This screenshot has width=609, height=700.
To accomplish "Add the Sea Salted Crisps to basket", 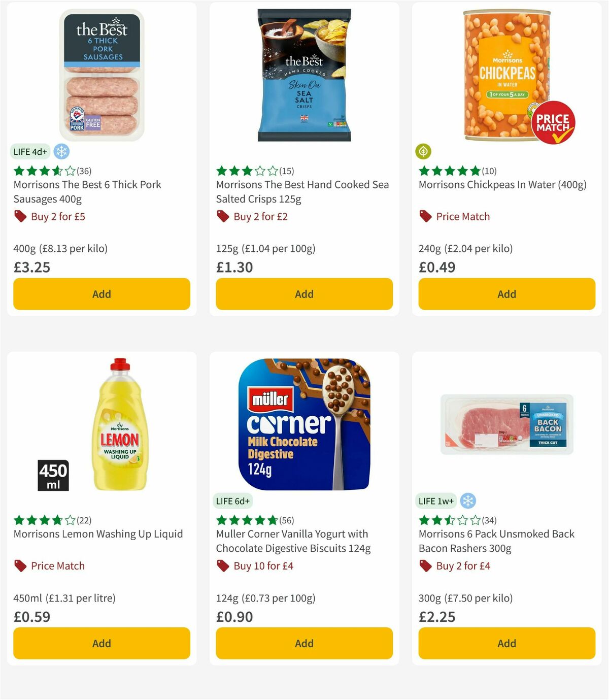I will (x=304, y=293).
